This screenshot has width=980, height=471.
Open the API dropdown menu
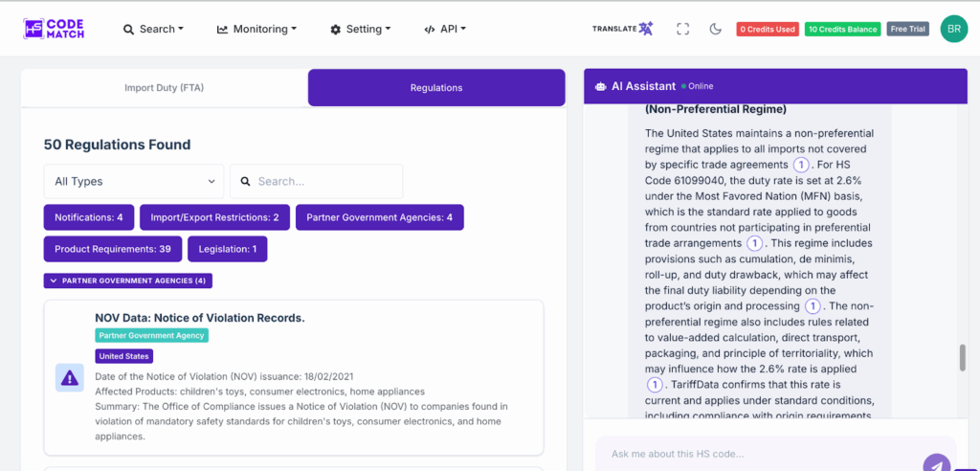[x=445, y=29]
